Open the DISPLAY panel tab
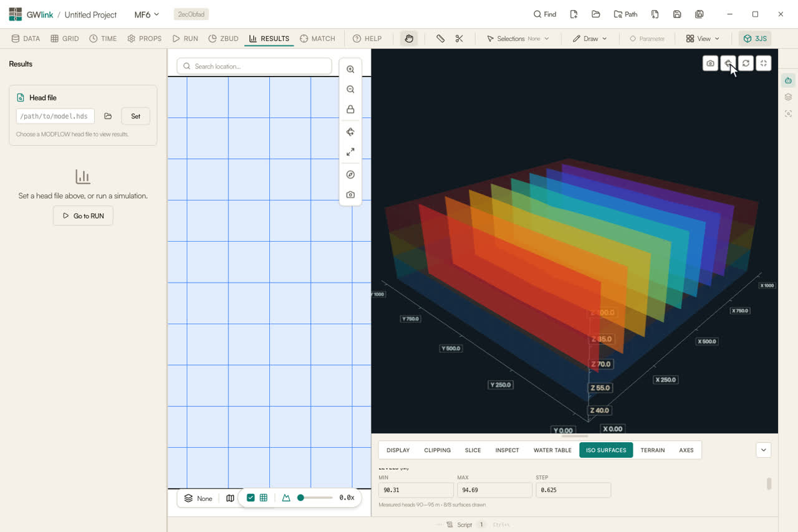 click(398, 450)
